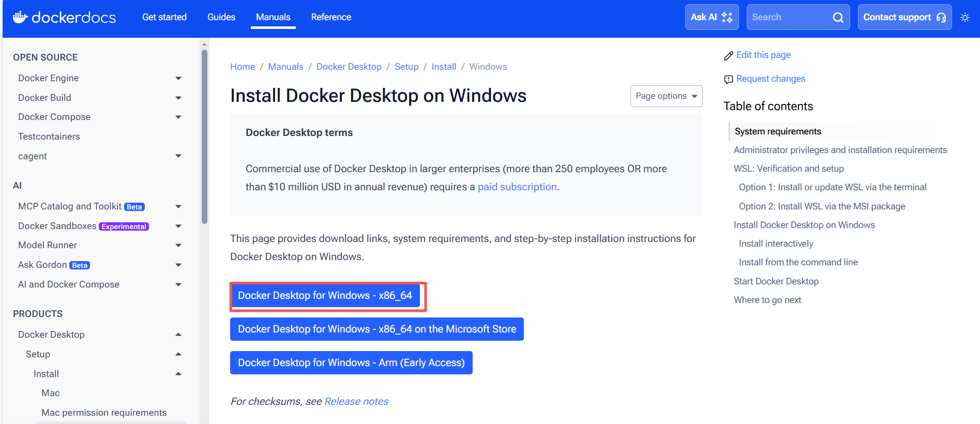This screenshot has height=424, width=980.
Task: Collapse the Setup sidebar section
Action: (x=178, y=354)
